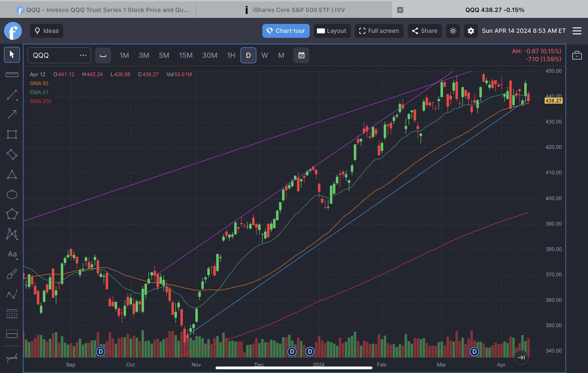Open the Ideas menu
Screen dimensions: 588x373
(47, 31)
